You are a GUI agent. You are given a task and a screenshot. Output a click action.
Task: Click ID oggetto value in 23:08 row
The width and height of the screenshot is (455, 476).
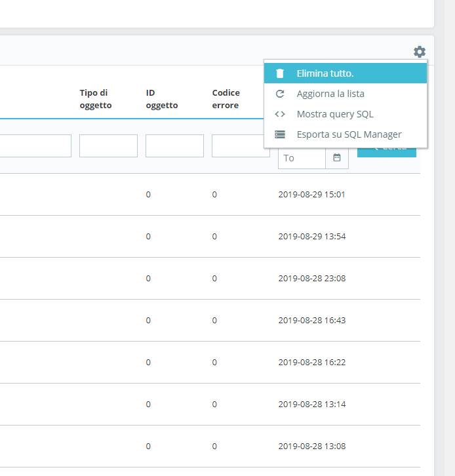point(148,279)
